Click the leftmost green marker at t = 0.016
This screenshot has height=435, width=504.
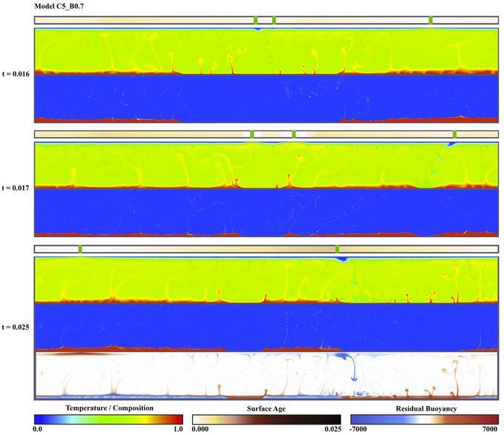[256, 20]
